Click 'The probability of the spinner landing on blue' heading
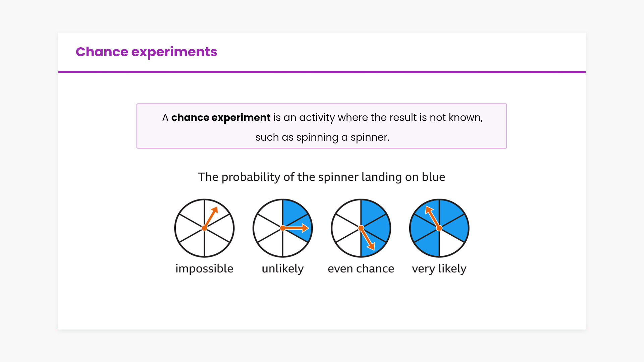The image size is (644, 362). (x=321, y=177)
